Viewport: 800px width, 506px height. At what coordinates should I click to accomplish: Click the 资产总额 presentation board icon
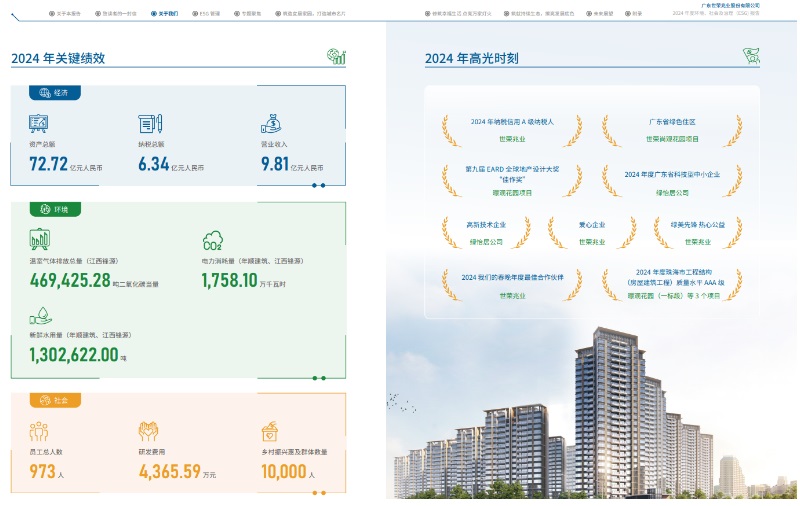pos(40,124)
